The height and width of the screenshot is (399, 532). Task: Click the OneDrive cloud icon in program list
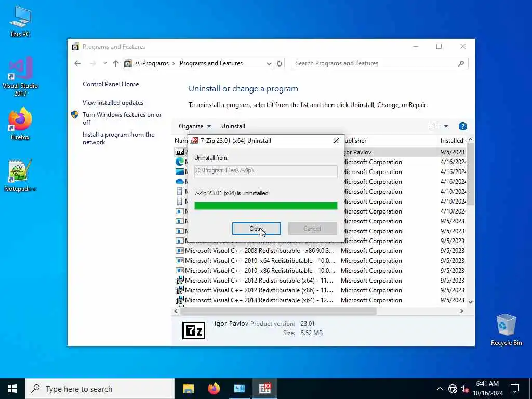click(179, 181)
